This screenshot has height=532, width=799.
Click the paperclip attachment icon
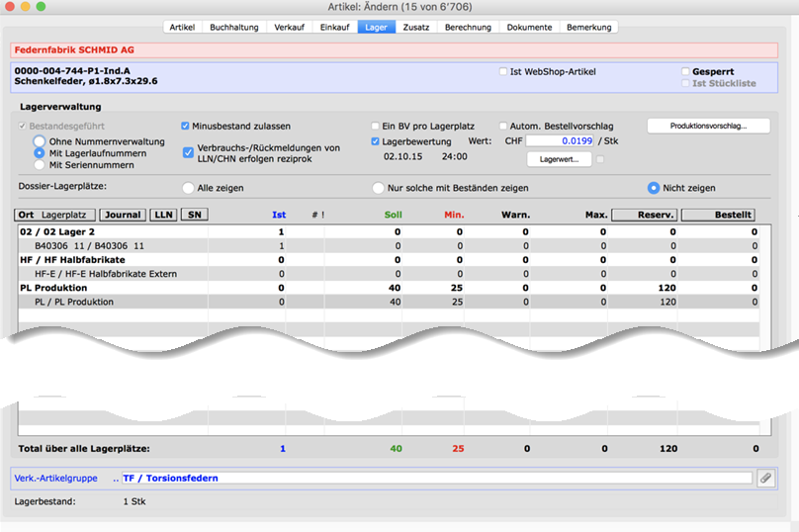tap(765, 478)
